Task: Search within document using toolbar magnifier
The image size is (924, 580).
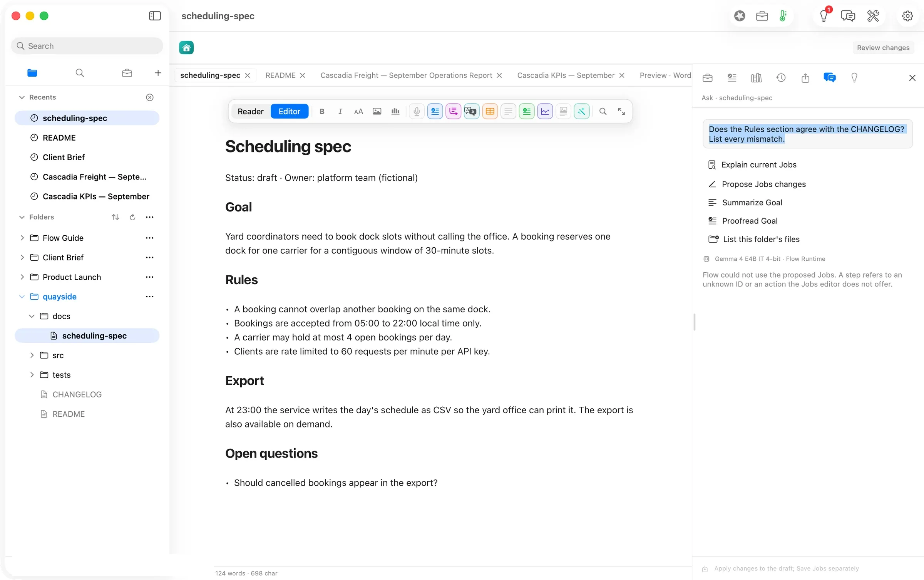Action: 603,112
